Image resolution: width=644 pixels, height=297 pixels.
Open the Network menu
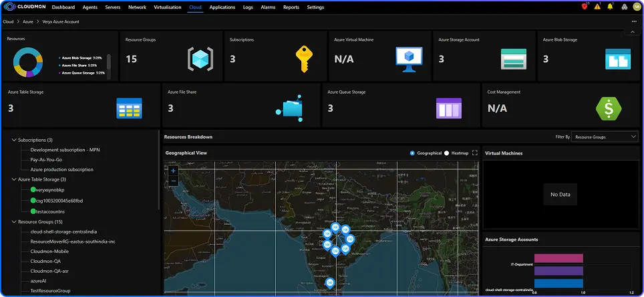coord(137,7)
